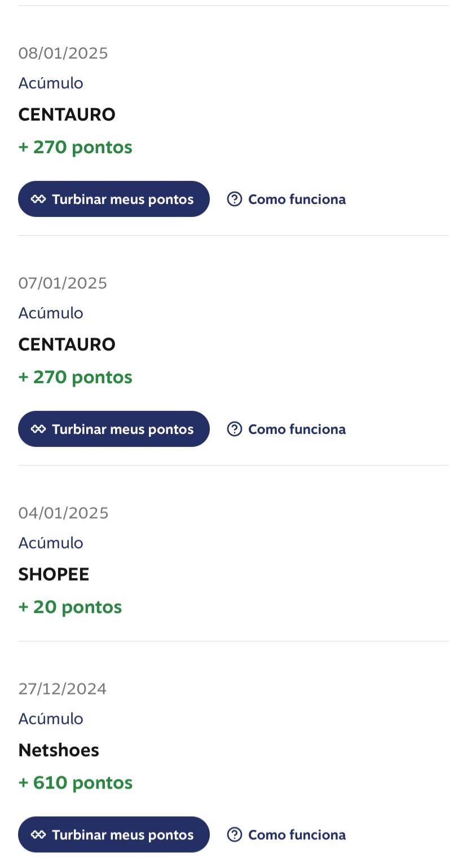Screen dimensions: 467x868
Task: Click the boost icon in the 07/01/2025 Turbinar button
Action: tap(38, 429)
